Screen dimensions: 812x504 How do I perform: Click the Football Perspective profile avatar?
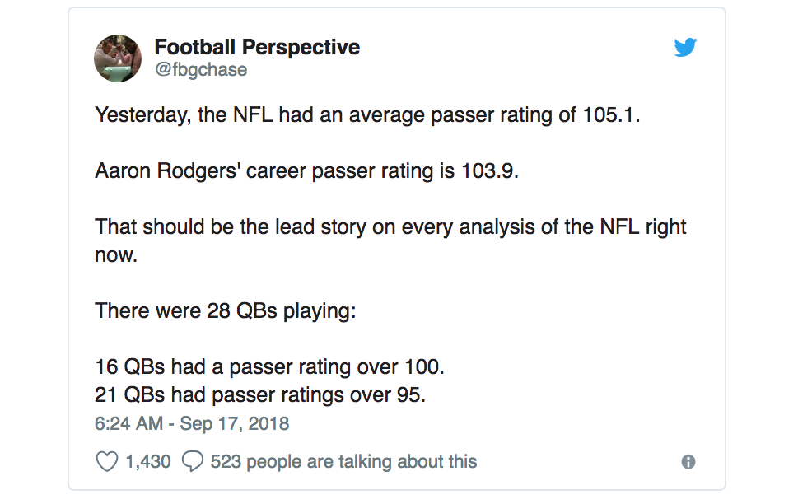point(119,58)
